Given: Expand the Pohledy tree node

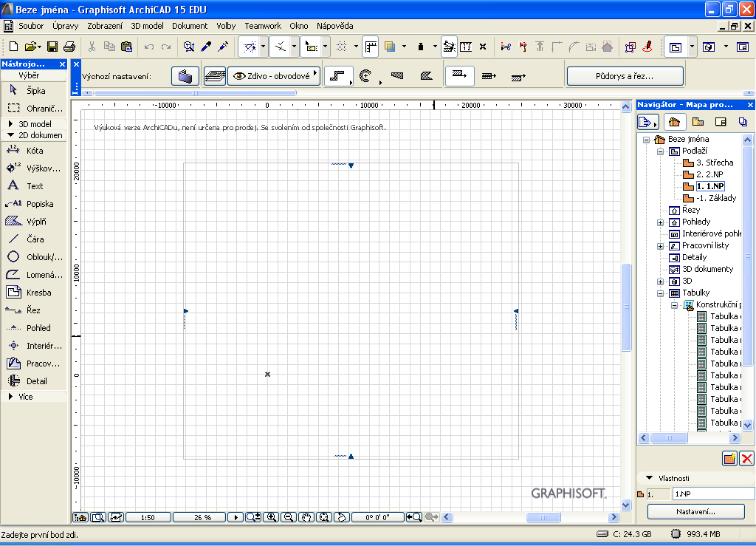Looking at the screenshot, I should click(x=661, y=222).
